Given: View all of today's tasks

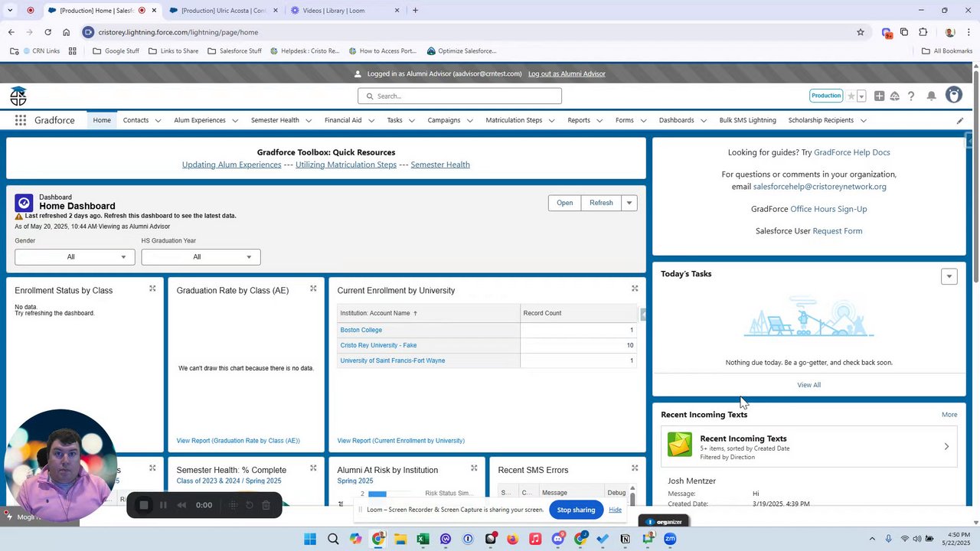Looking at the screenshot, I should pyautogui.click(x=808, y=385).
